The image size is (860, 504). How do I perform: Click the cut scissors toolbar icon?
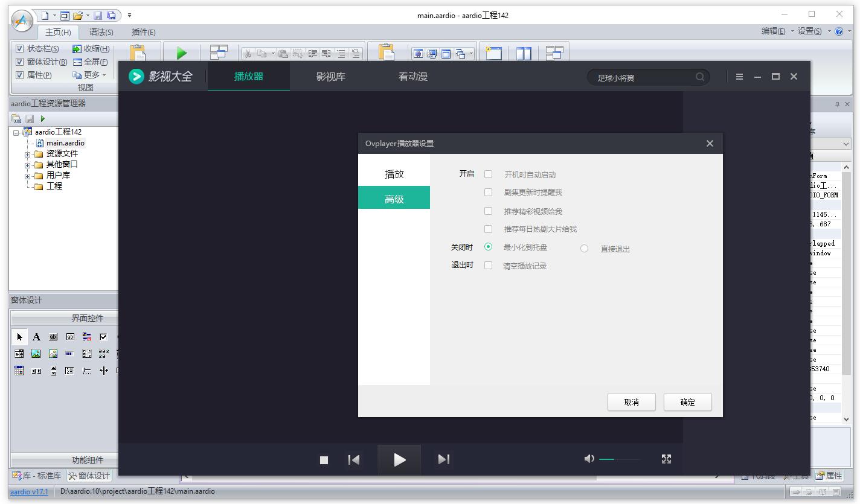point(246,54)
